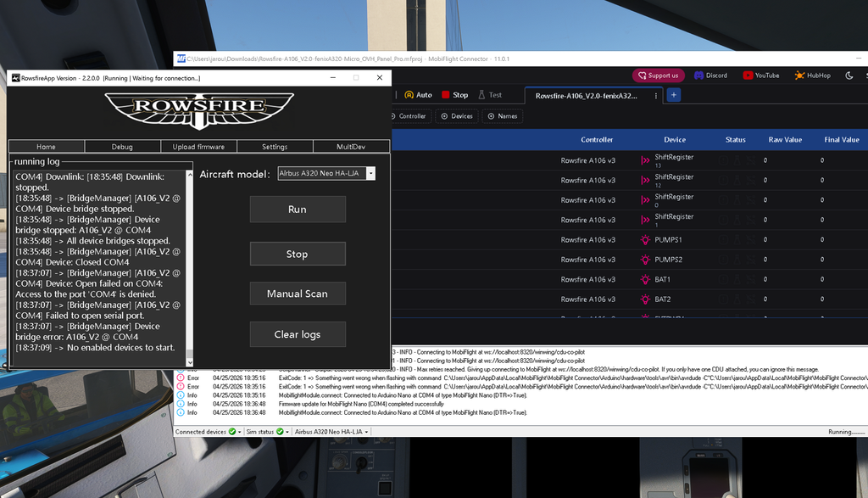Click the BAT2 LED bulb icon
This screenshot has width=868, height=498.
click(645, 299)
